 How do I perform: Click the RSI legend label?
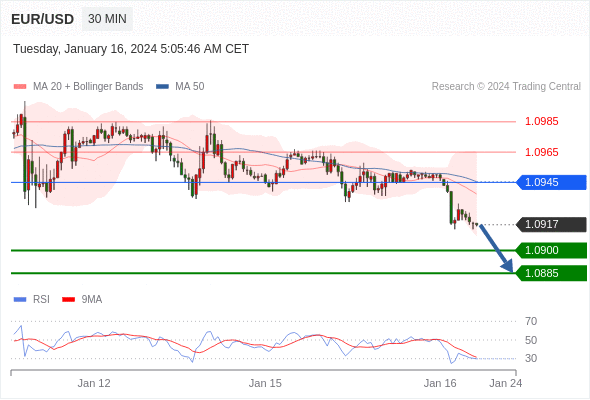41,300
